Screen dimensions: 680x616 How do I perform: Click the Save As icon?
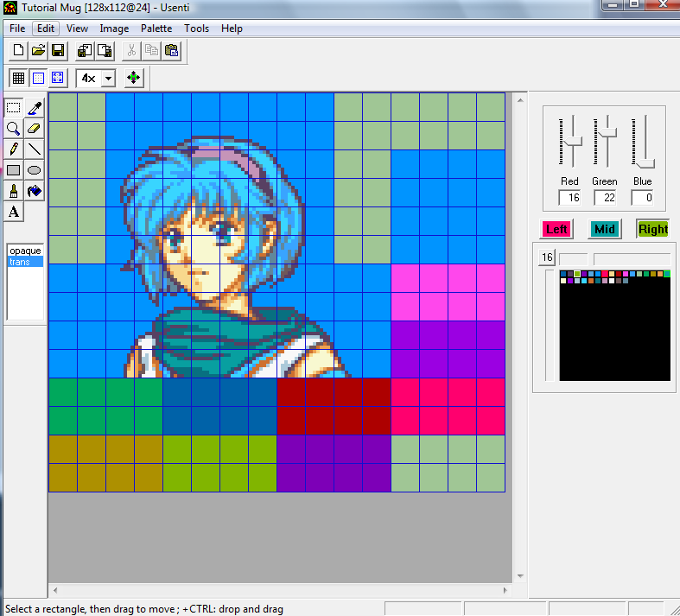[x=85, y=51]
